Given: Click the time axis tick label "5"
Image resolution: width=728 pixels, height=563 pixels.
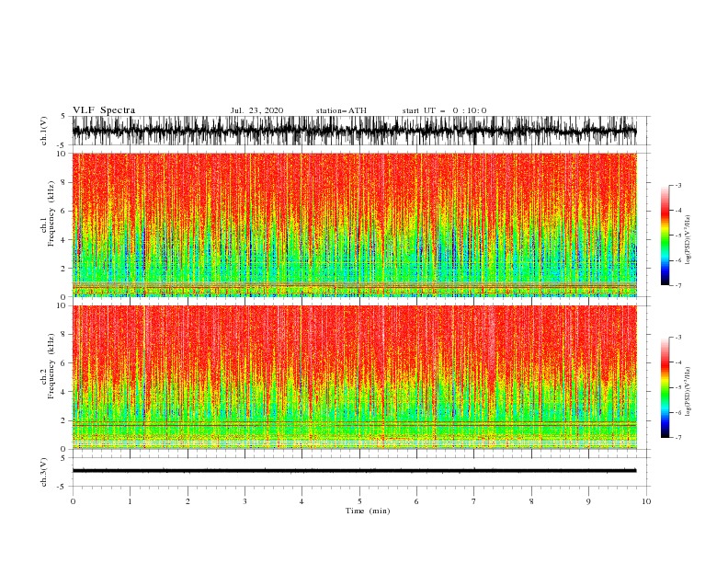Looking at the screenshot, I should (x=359, y=501).
